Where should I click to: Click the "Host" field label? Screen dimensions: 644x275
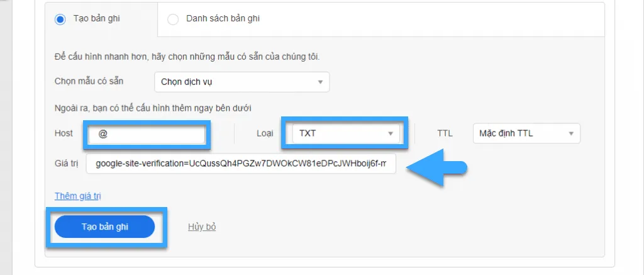pos(64,133)
